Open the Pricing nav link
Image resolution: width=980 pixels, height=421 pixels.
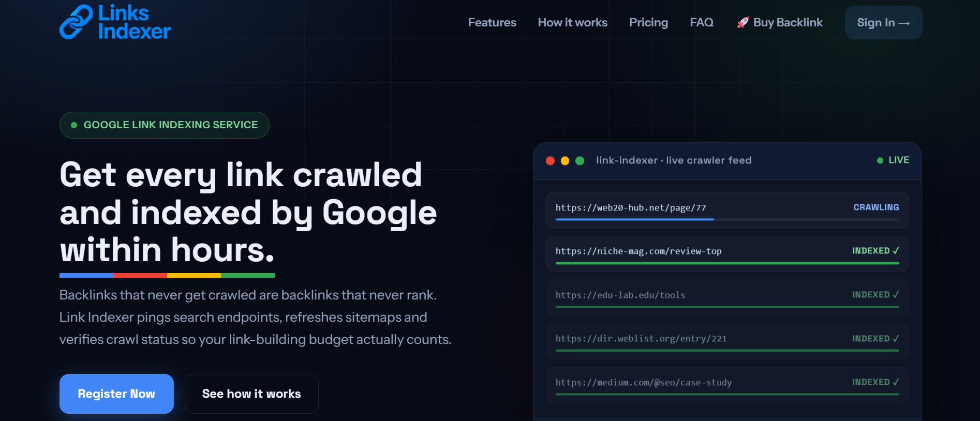coord(648,23)
